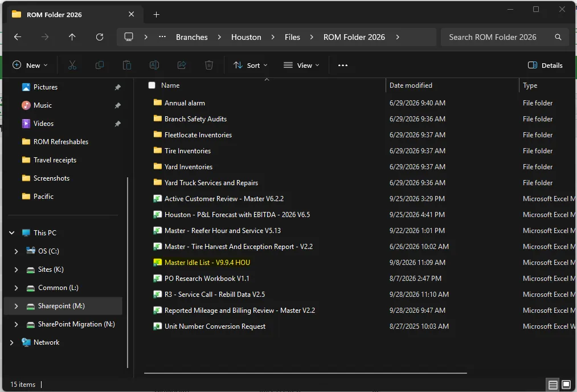The image size is (577, 392).
Task: Click the Share icon in toolbar
Action: 182,65
